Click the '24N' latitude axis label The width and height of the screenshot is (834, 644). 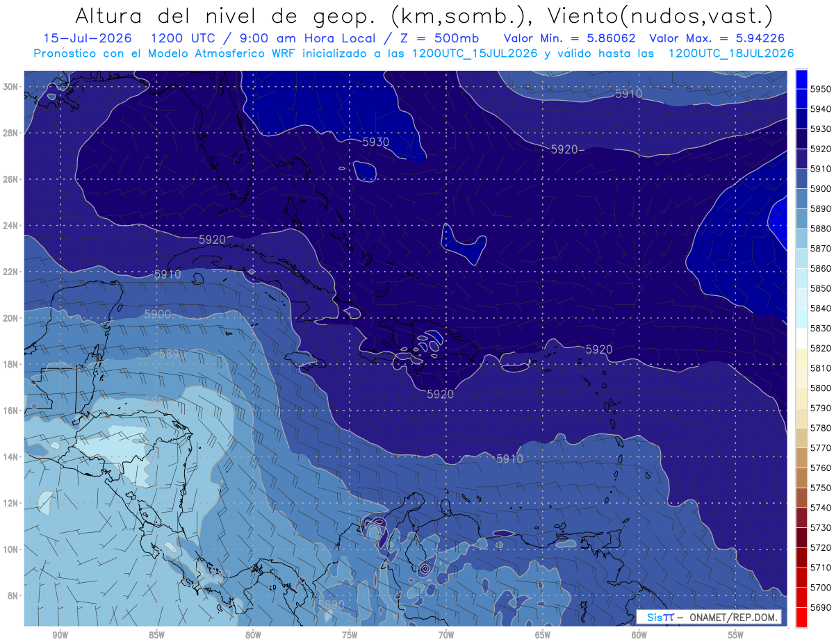coord(10,225)
